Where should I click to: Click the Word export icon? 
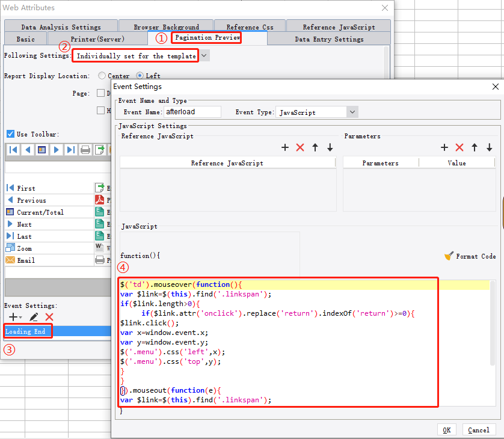point(98,248)
